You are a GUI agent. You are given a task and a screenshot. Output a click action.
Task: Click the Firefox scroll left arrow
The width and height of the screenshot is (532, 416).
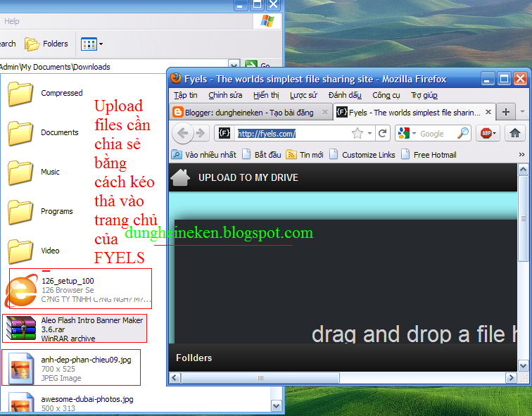pos(175,378)
